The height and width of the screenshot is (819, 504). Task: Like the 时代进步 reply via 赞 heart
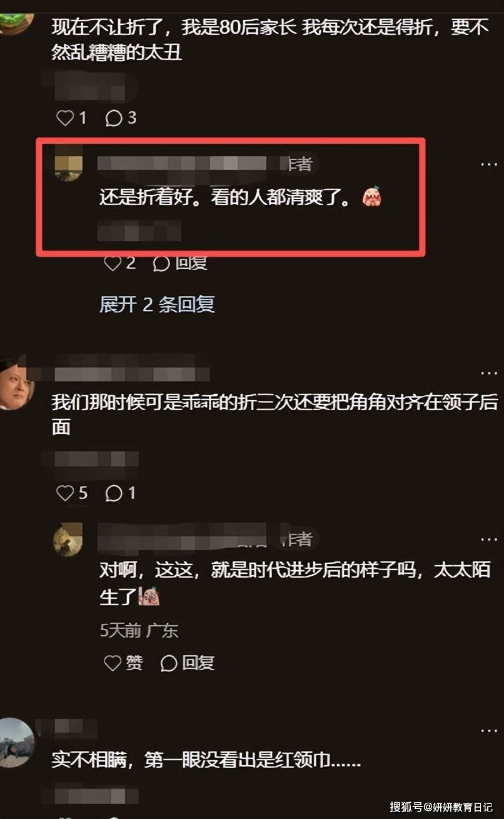pyautogui.click(x=123, y=663)
